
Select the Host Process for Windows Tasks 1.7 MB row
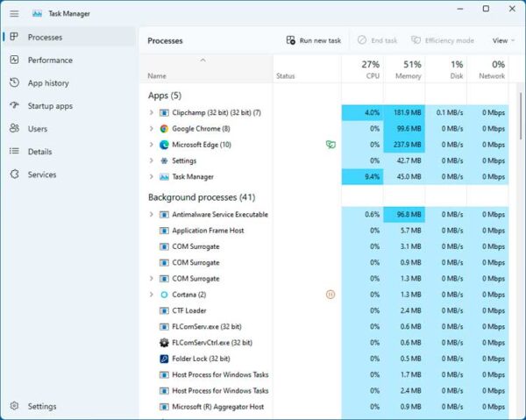(324, 374)
